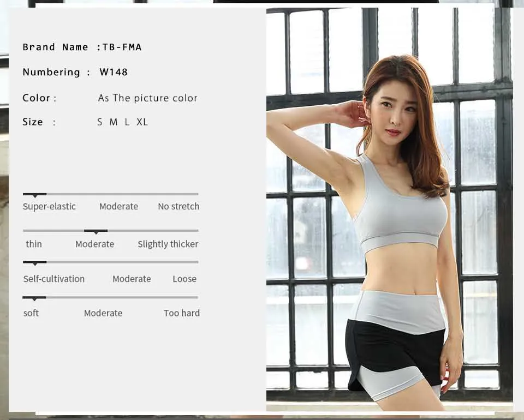Click the 'Color' label
524x420 pixels.
pyautogui.click(x=36, y=98)
